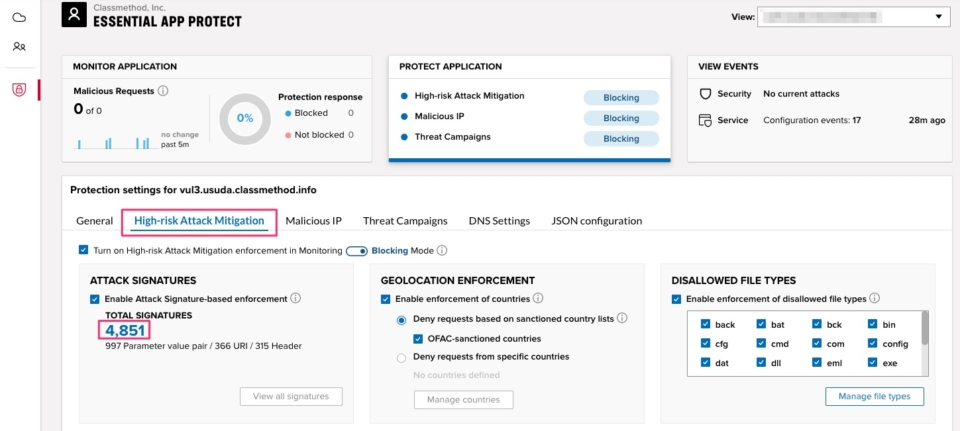Image resolution: width=960 pixels, height=431 pixels.
Task: Uncheck the back file type
Action: tap(705, 324)
